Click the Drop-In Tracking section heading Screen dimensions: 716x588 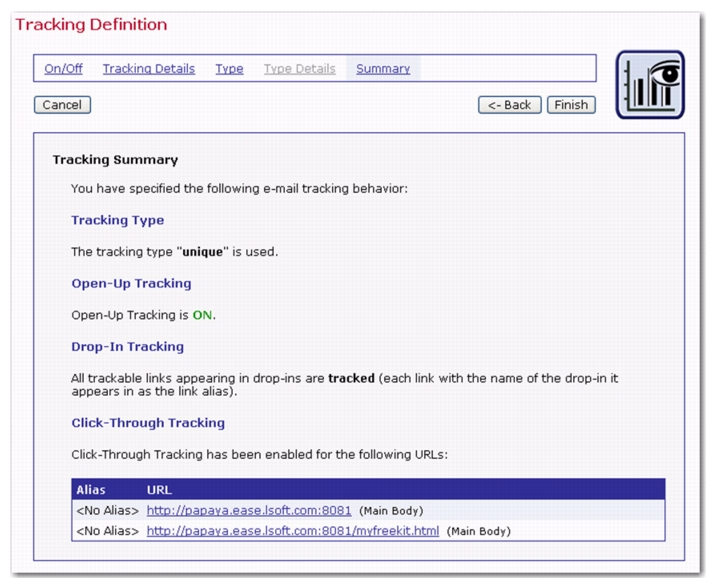pos(127,347)
